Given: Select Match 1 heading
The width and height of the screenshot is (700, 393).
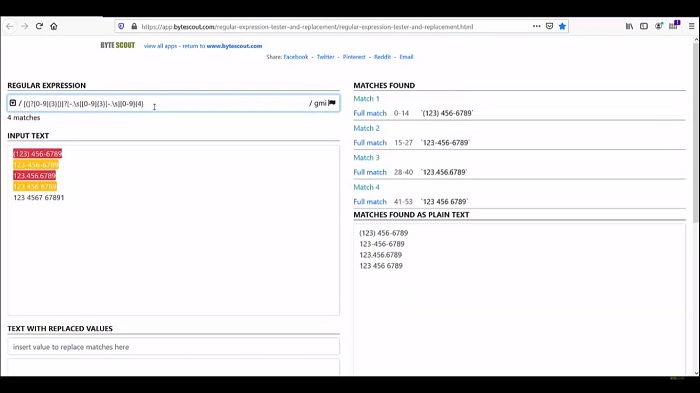Looking at the screenshot, I should pos(367,99).
